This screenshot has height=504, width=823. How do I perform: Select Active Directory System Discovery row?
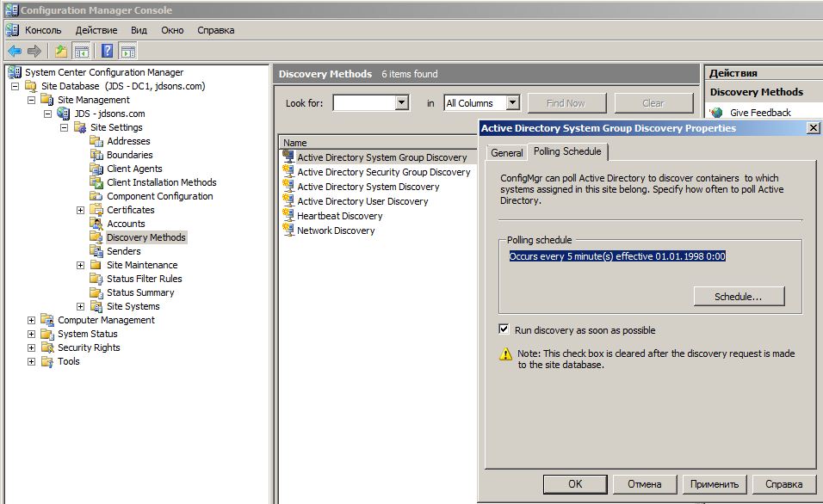368,187
